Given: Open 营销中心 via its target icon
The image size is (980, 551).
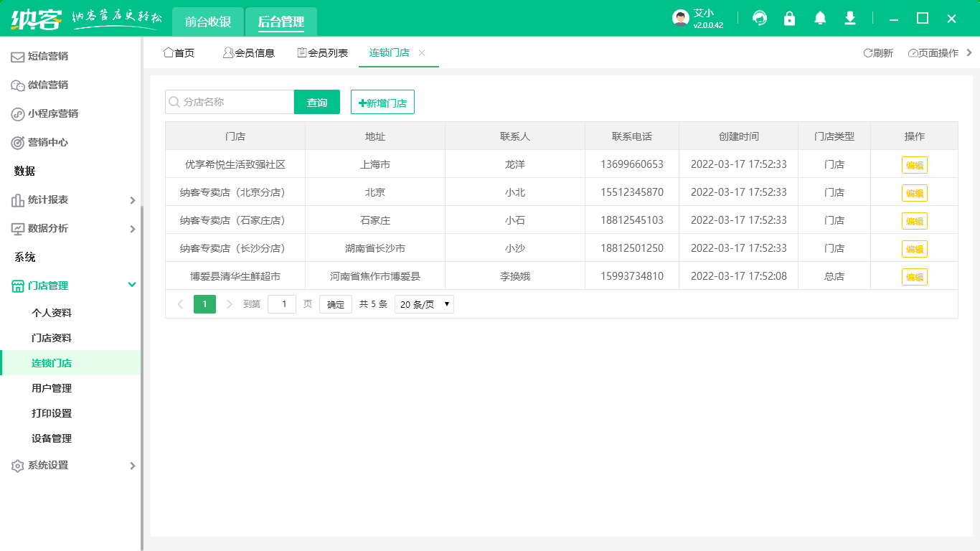Looking at the screenshot, I should [x=17, y=142].
